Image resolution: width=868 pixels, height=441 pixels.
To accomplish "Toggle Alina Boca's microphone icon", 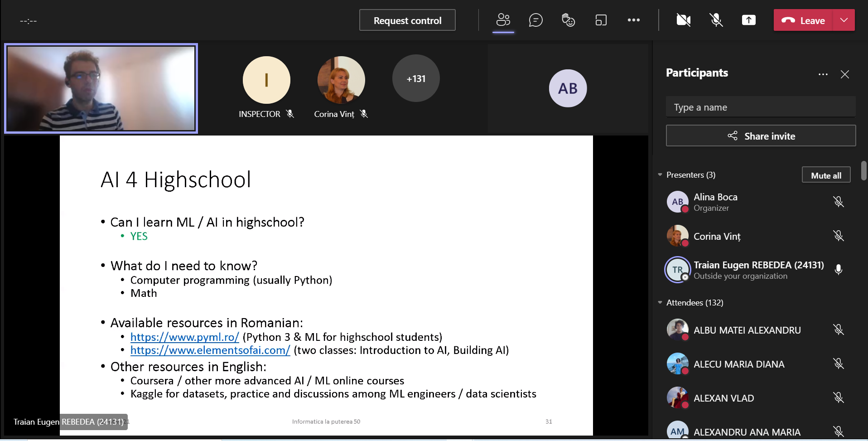I will pos(838,202).
